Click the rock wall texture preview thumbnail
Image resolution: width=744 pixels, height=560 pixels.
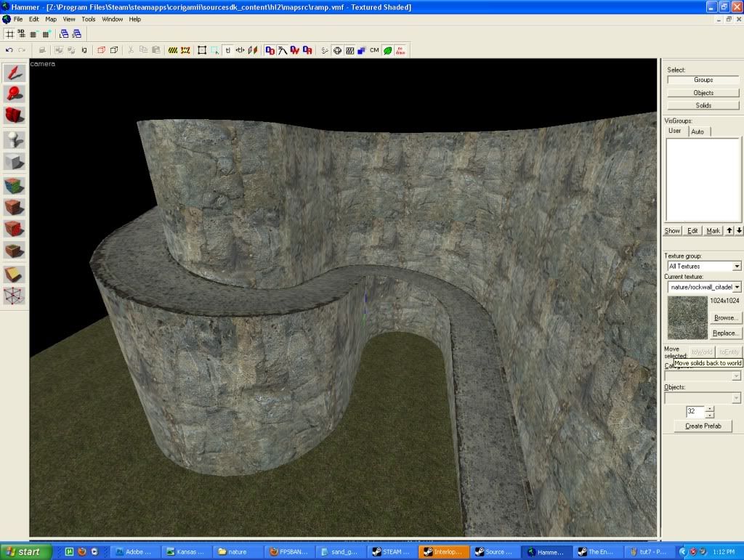tap(687, 317)
